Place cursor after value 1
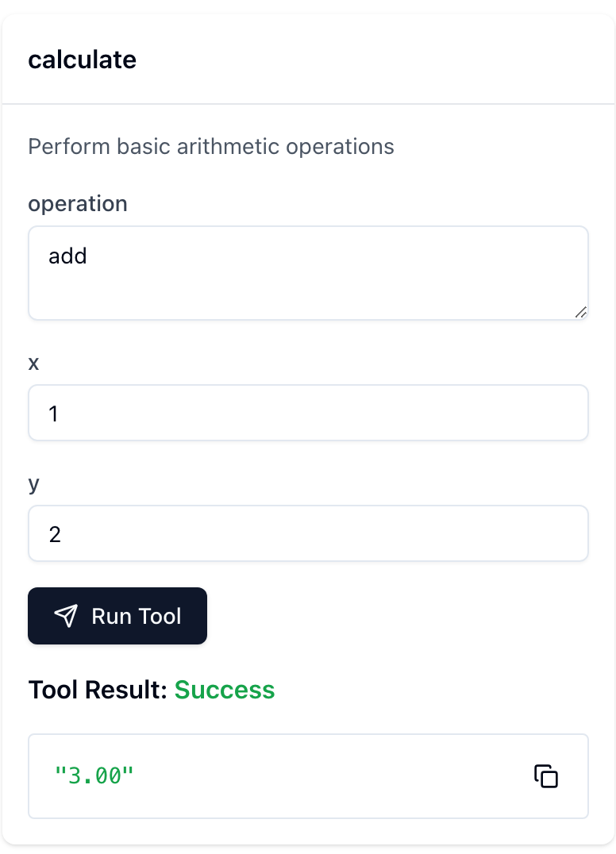 (x=60, y=414)
